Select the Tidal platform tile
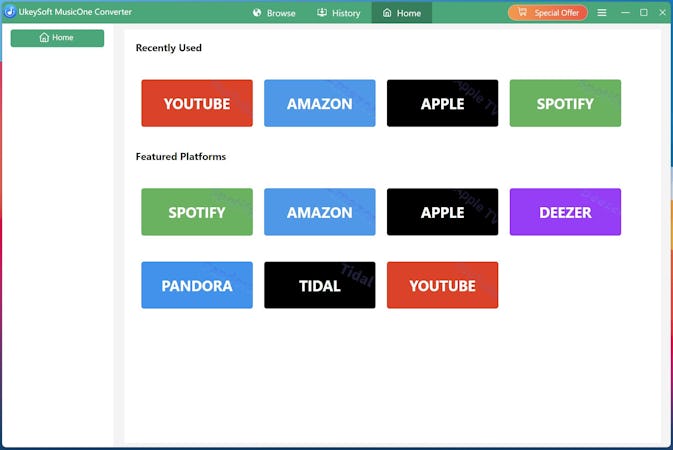673x450 pixels. pyautogui.click(x=320, y=285)
